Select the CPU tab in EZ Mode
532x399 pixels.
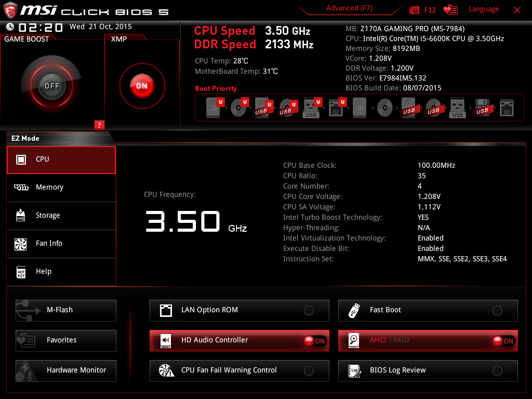coord(61,160)
